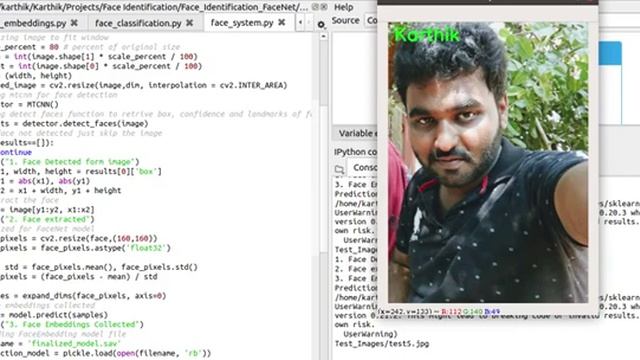Click the '1. Face Detected form image' string

(x=70, y=162)
